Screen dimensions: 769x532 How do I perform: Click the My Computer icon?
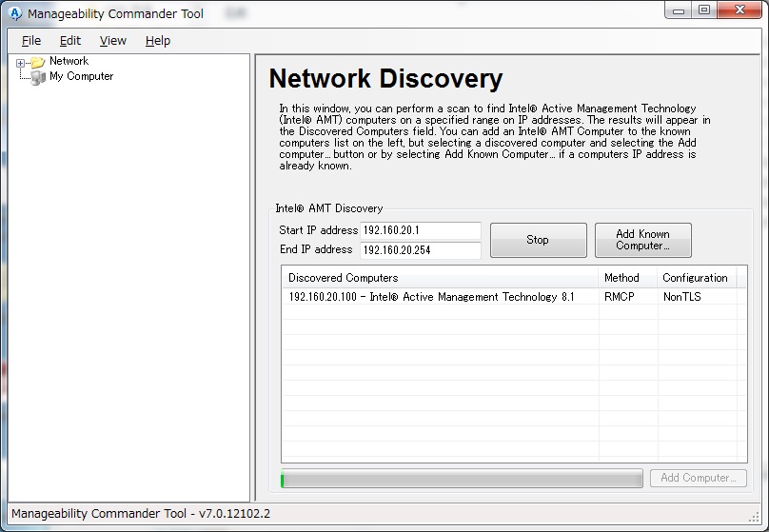tap(38, 77)
